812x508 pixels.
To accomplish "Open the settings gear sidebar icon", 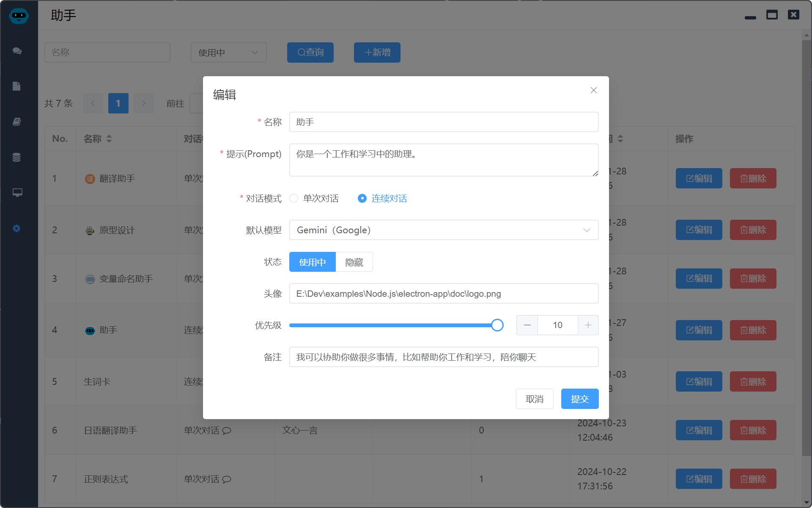I will coord(16,229).
